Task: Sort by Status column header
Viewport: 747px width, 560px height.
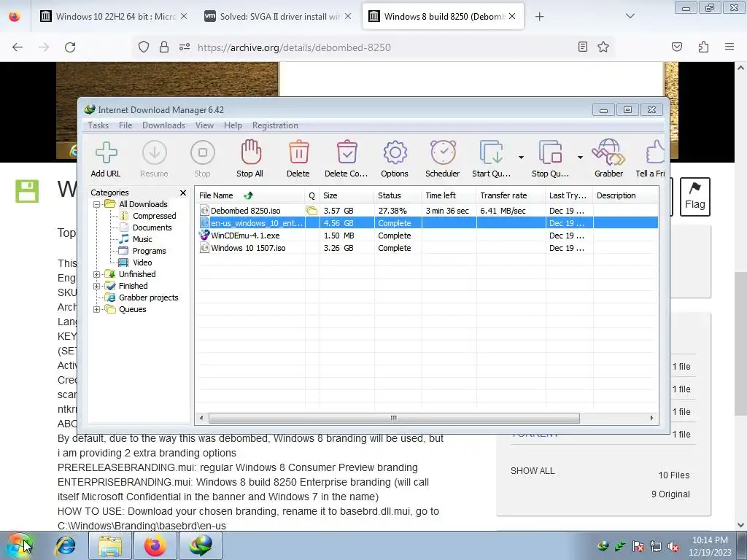Action: (x=398, y=195)
